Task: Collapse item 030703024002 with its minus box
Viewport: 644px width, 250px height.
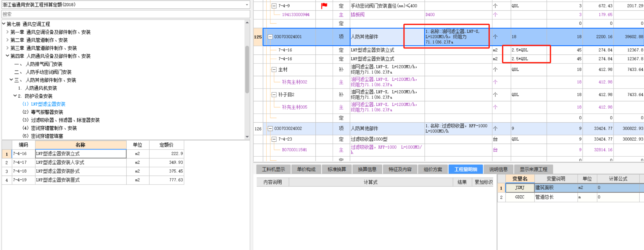Action: (x=270, y=128)
